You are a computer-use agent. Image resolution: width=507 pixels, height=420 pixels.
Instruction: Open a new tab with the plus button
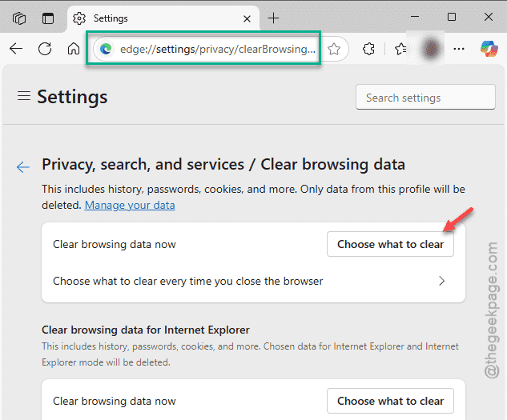274,18
